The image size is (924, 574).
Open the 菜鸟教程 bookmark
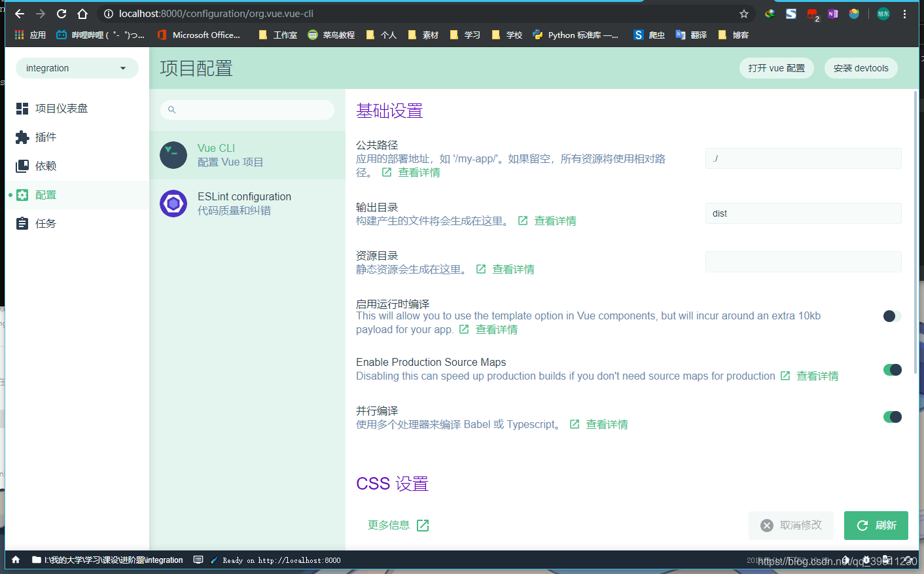(331, 35)
